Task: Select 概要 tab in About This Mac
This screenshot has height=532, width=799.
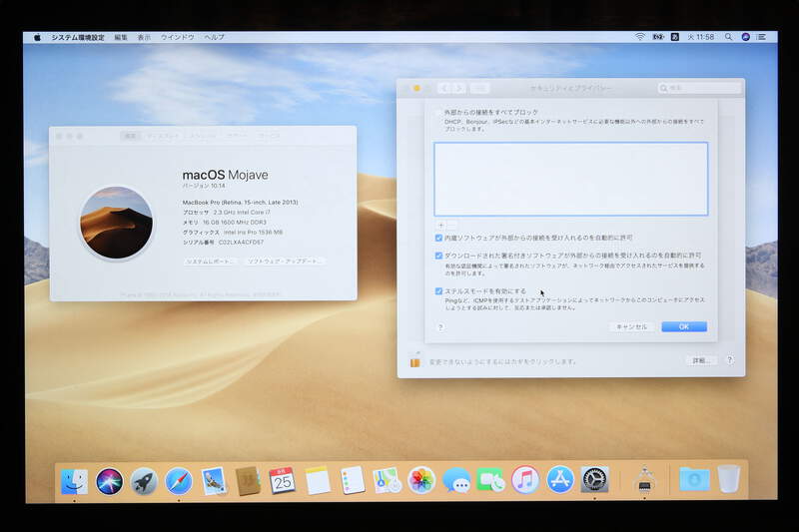Action: point(131,136)
